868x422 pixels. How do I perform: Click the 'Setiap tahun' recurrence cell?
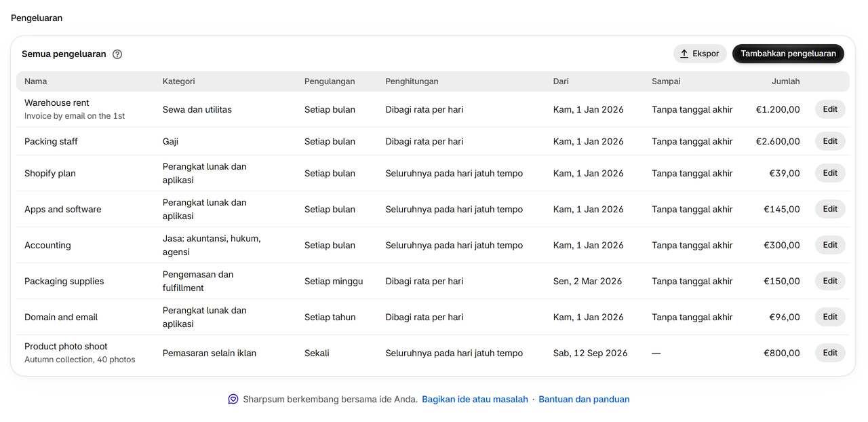click(330, 318)
